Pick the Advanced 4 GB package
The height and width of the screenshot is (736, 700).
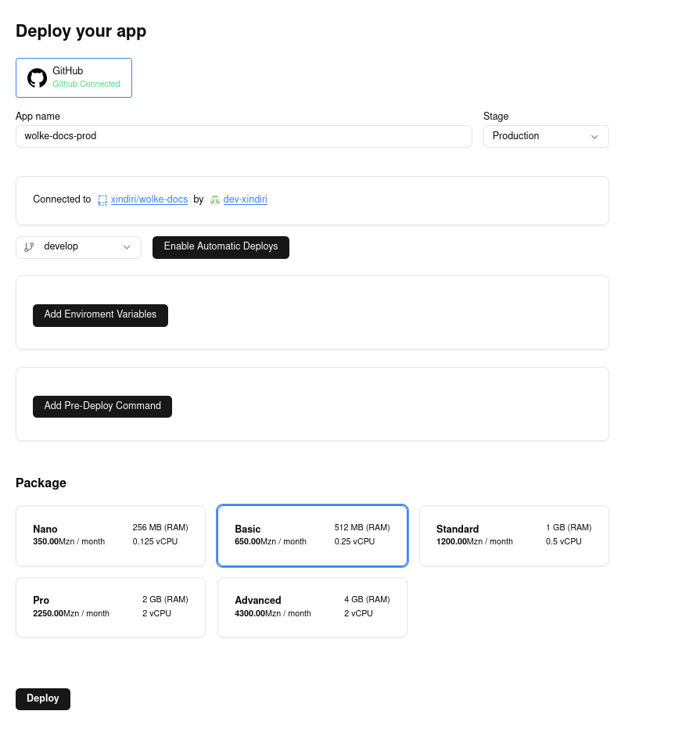click(312, 607)
